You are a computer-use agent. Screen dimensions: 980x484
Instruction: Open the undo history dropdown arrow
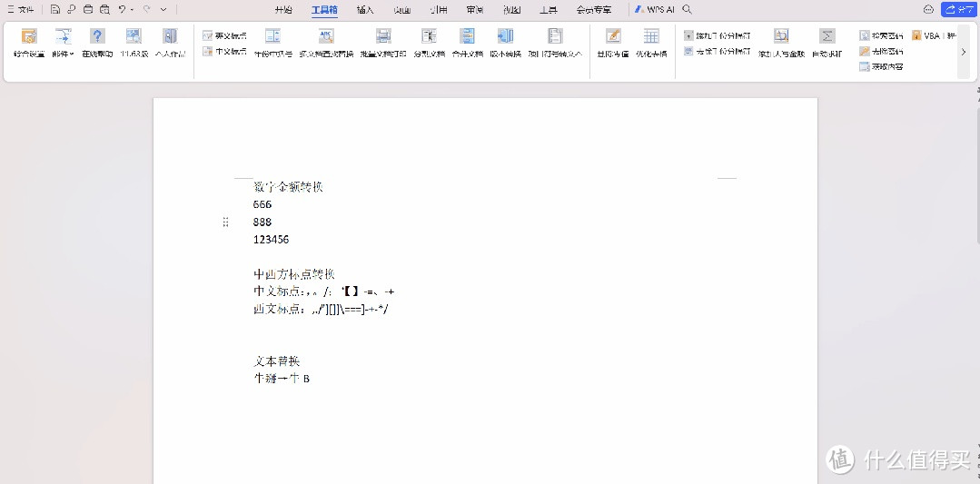[133, 9]
